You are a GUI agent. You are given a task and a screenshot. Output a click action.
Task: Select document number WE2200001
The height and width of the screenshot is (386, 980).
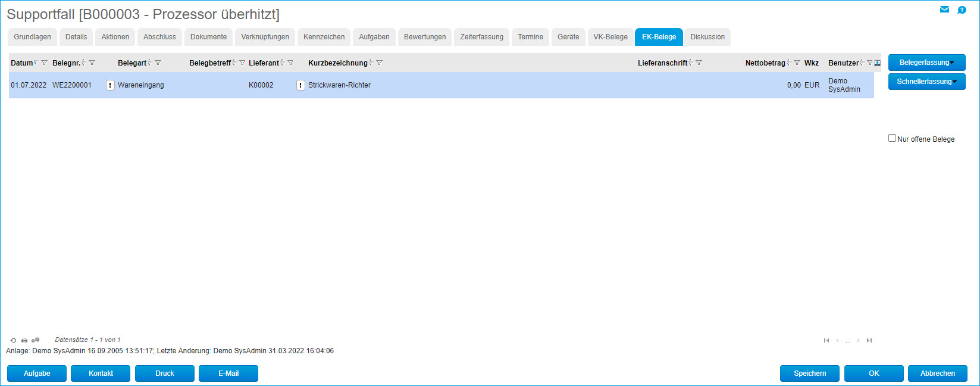[72, 85]
